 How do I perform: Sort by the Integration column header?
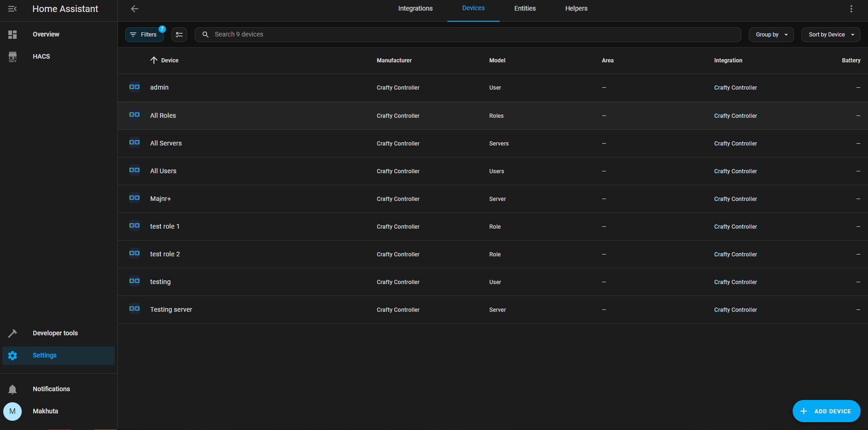(728, 61)
